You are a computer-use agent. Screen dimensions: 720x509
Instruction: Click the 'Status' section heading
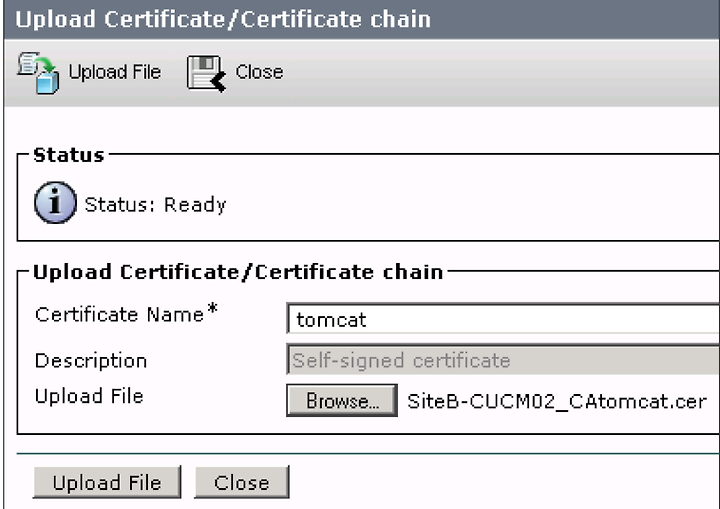(x=69, y=155)
